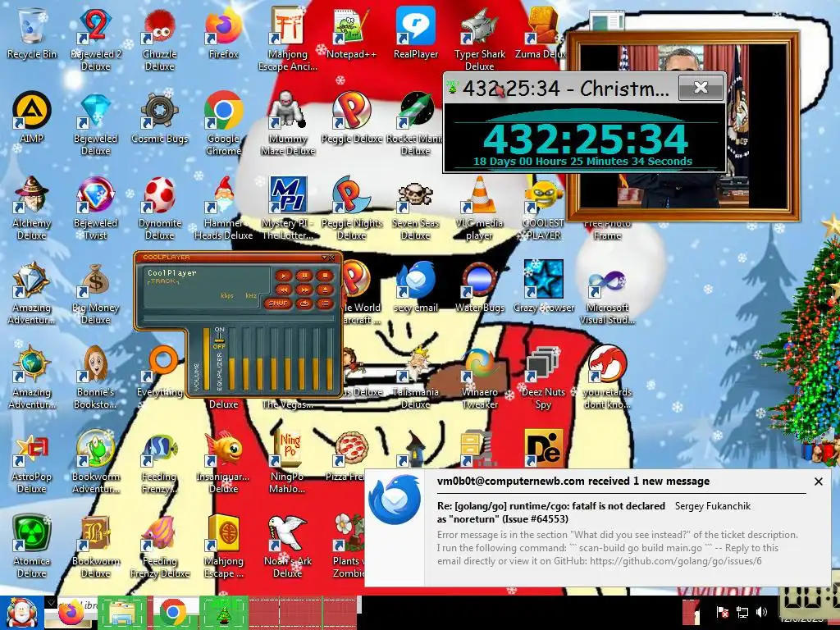
Task: Open Mystery PI The Lottery shortcut
Action: (287, 207)
